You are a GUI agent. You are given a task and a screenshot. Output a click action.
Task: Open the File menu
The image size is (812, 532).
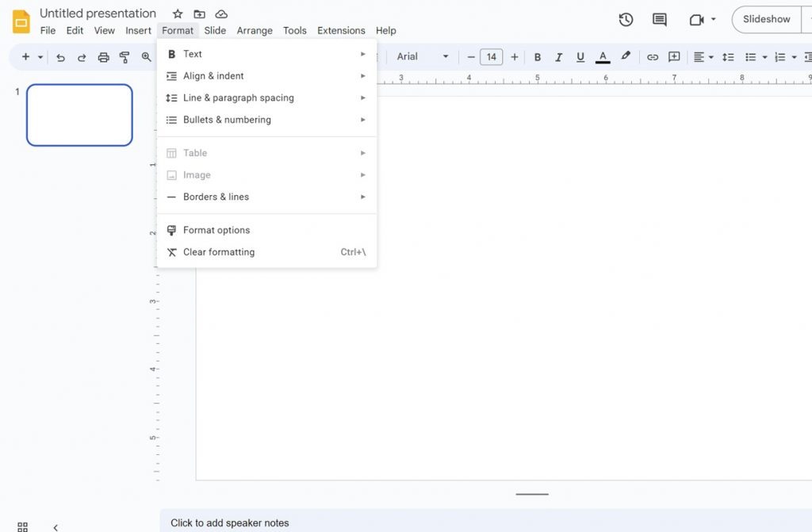pyautogui.click(x=48, y=31)
